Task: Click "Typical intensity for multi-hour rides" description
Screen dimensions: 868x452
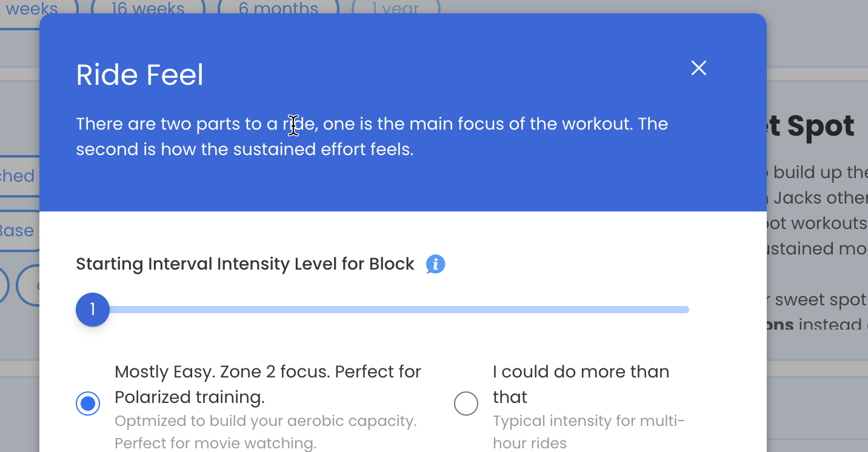Action: tap(589, 432)
